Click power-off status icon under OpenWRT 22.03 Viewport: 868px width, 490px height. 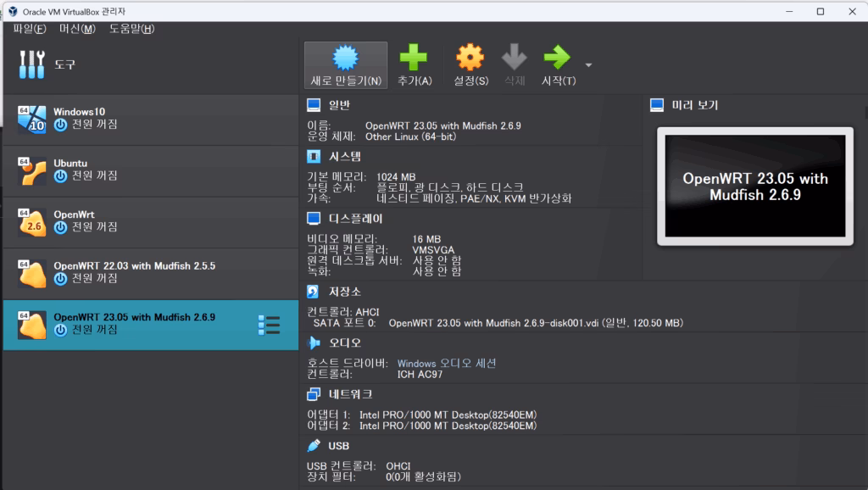(60, 279)
